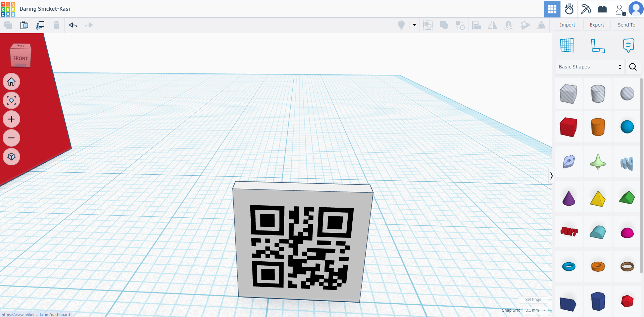
Task: Select the Workplane tool
Action: tap(567, 45)
